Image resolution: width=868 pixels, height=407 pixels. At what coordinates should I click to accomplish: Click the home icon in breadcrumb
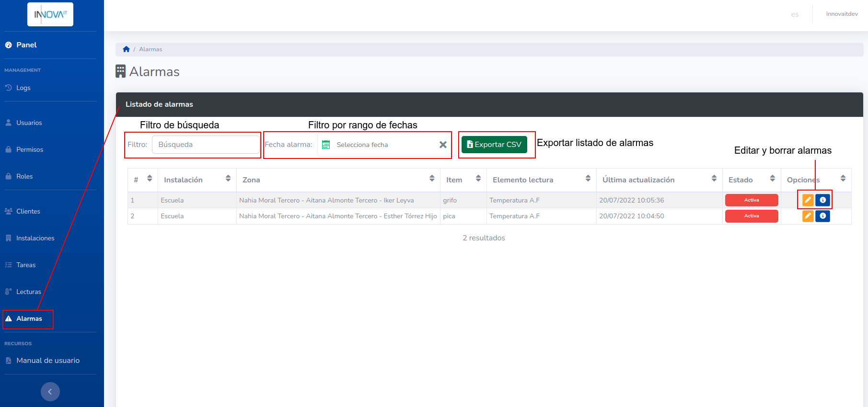click(126, 49)
